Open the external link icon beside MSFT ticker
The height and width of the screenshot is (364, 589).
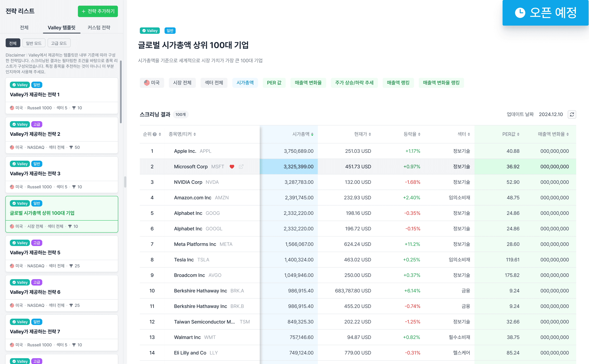(x=241, y=166)
